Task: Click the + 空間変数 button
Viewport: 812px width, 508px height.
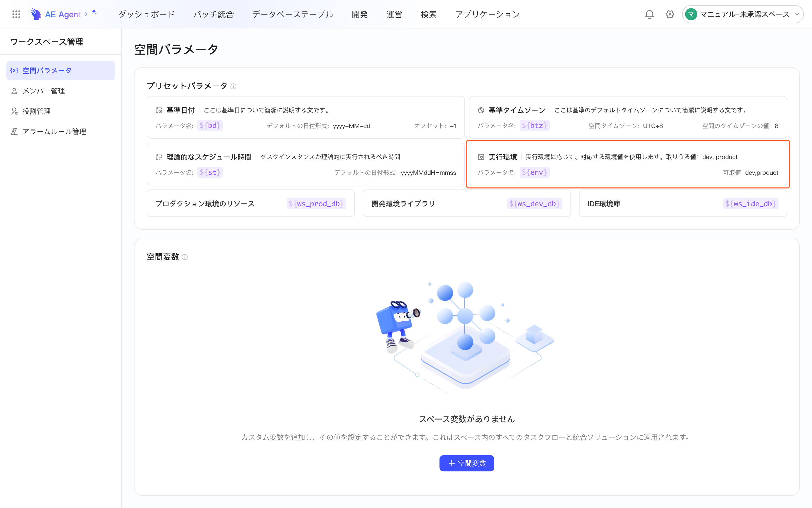Action: 467,463
